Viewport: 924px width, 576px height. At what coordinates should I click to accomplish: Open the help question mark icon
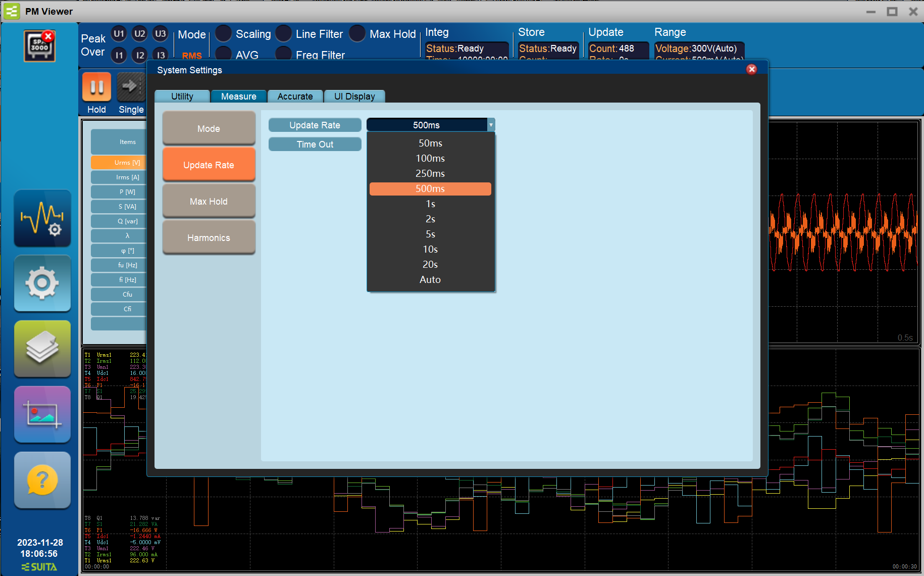click(x=42, y=480)
